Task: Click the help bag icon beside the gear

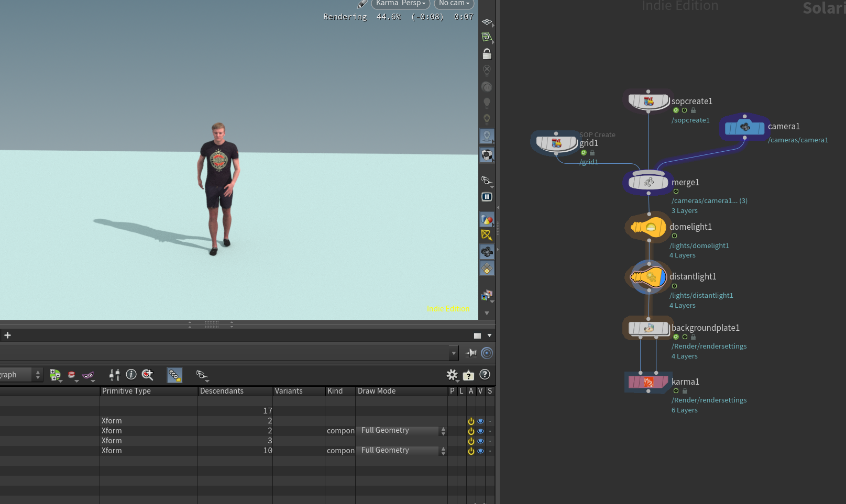Action: coord(468,375)
